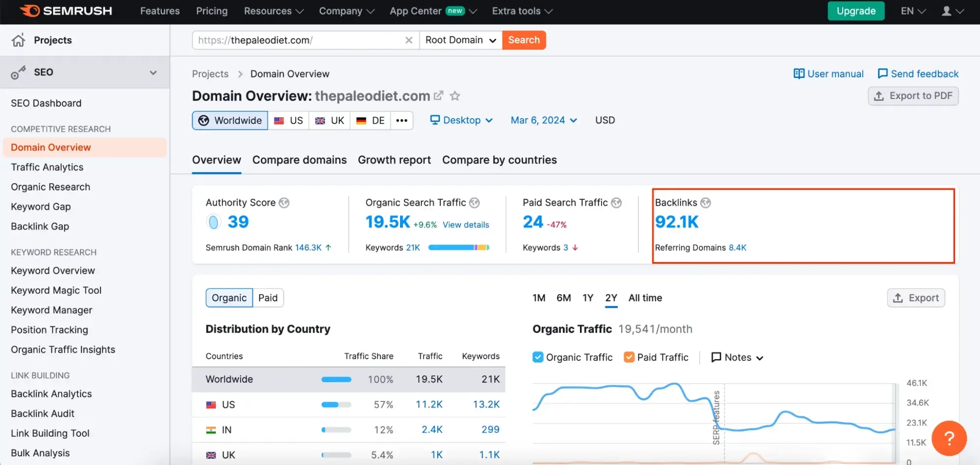Clear the domain search field with X

[408, 40]
